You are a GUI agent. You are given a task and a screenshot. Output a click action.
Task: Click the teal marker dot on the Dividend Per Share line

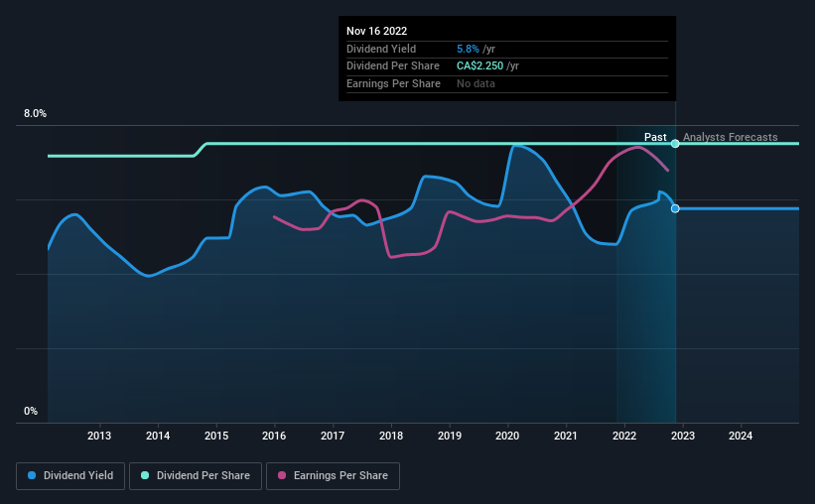pyautogui.click(x=675, y=144)
